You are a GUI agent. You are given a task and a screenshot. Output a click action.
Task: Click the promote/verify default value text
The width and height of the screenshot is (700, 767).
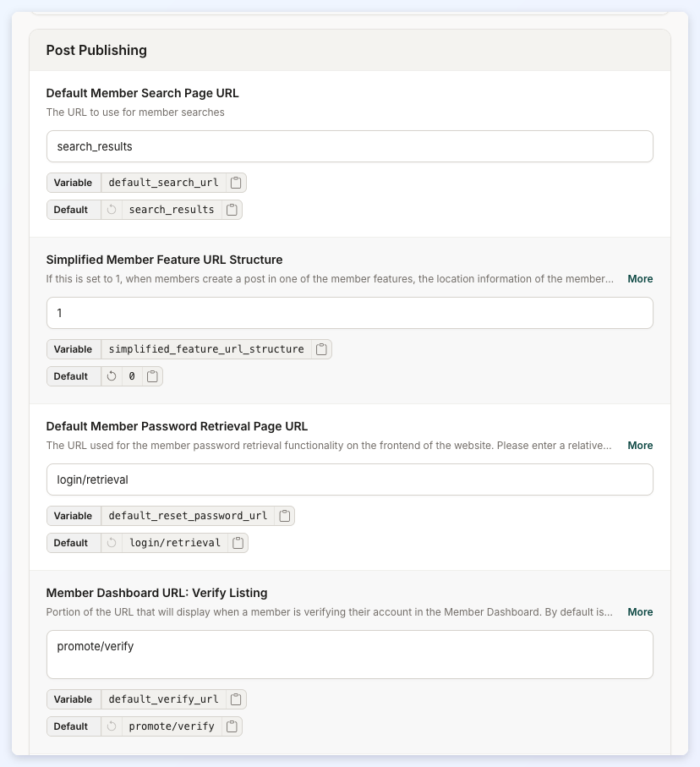click(172, 726)
